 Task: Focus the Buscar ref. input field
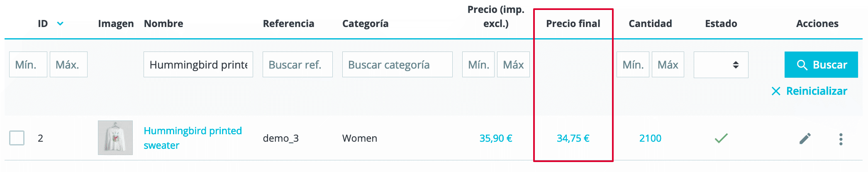pyautogui.click(x=297, y=64)
